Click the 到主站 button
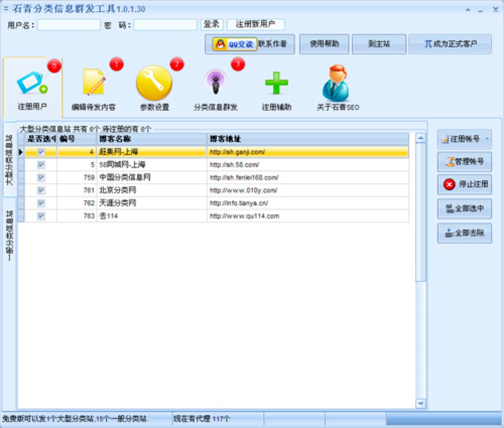Viewport: 504px width, 428px height. pos(379,44)
